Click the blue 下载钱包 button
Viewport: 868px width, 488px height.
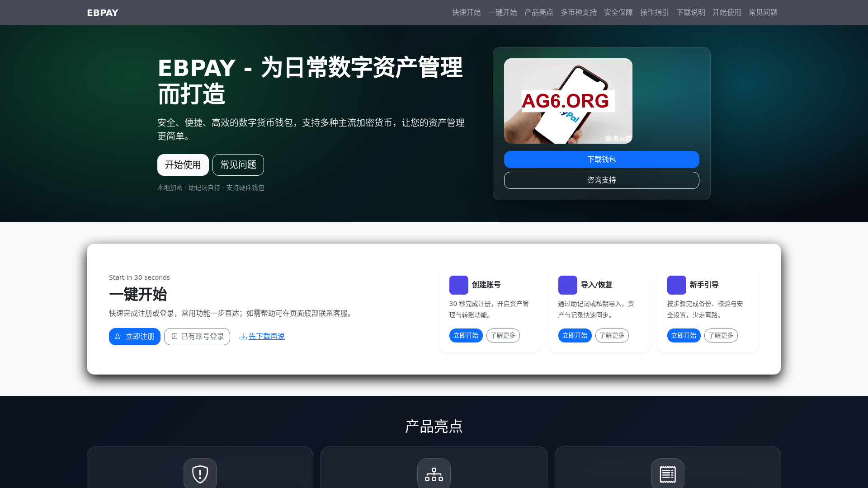(x=601, y=160)
